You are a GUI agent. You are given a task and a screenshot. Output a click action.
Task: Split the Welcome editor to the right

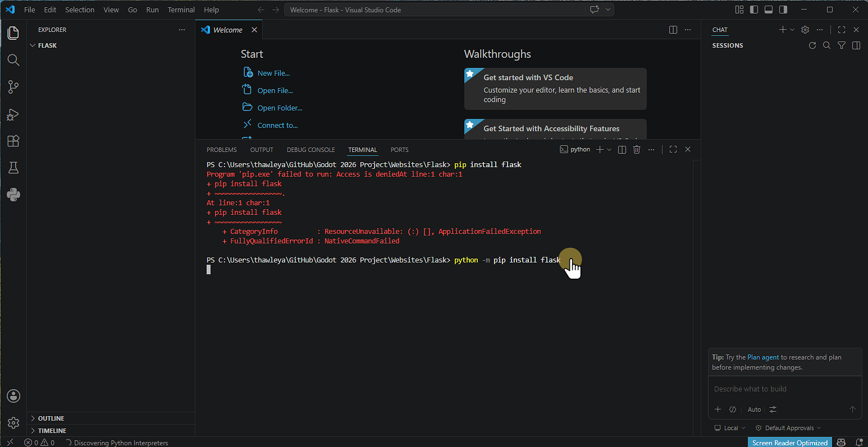coord(673,30)
